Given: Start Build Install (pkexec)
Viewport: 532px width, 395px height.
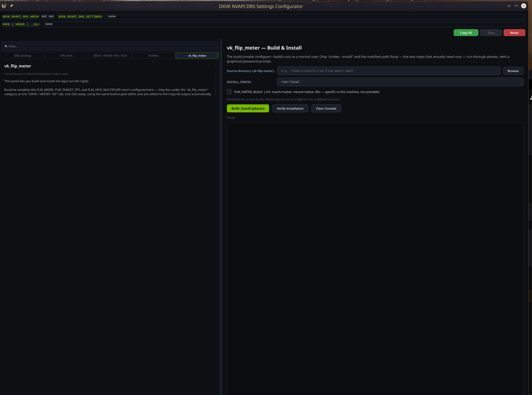Looking at the screenshot, I should tap(248, 108).
